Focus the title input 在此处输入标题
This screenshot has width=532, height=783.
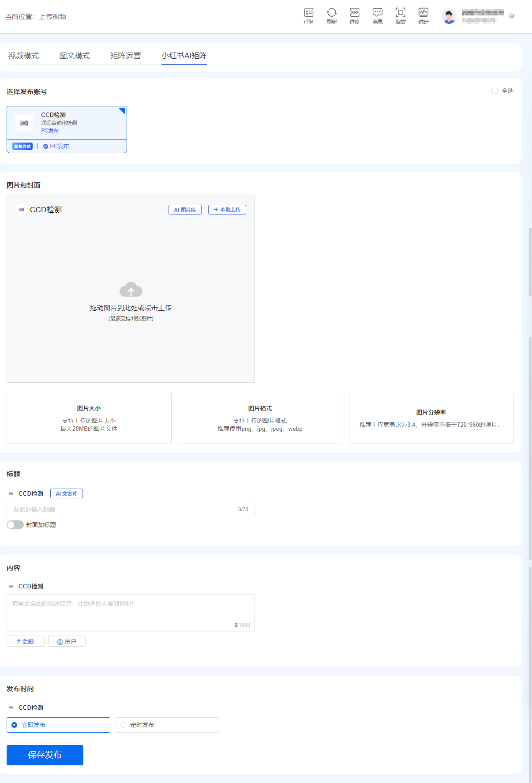131,509
